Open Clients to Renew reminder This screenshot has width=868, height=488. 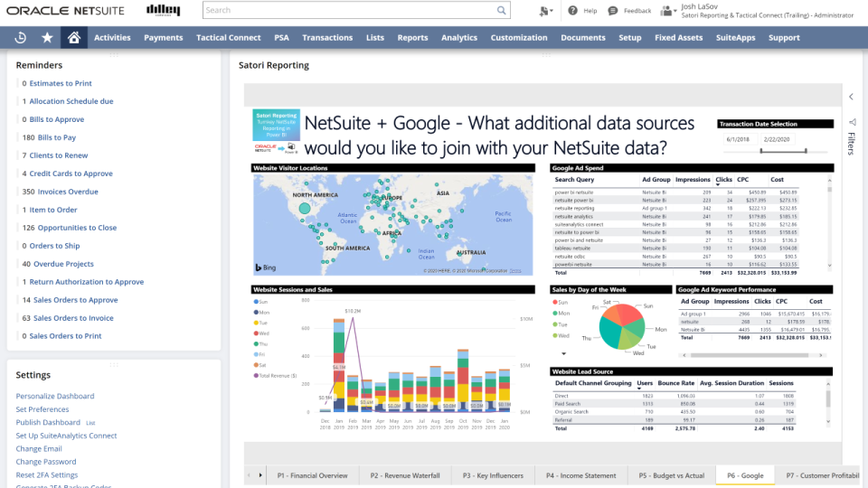(x=58, y=155)
